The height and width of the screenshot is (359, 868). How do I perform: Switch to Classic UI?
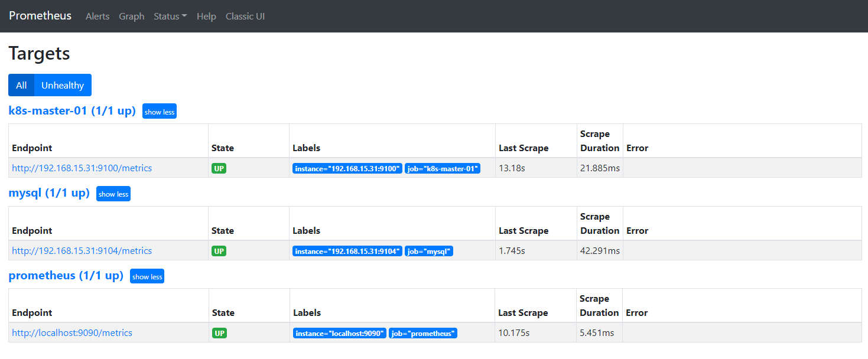tap(245, 17)
